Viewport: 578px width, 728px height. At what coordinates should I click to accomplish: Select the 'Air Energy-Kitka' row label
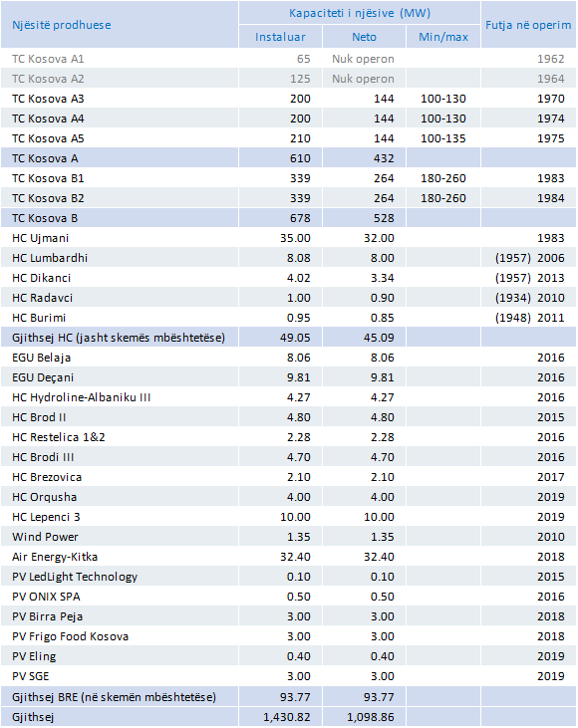55,557
